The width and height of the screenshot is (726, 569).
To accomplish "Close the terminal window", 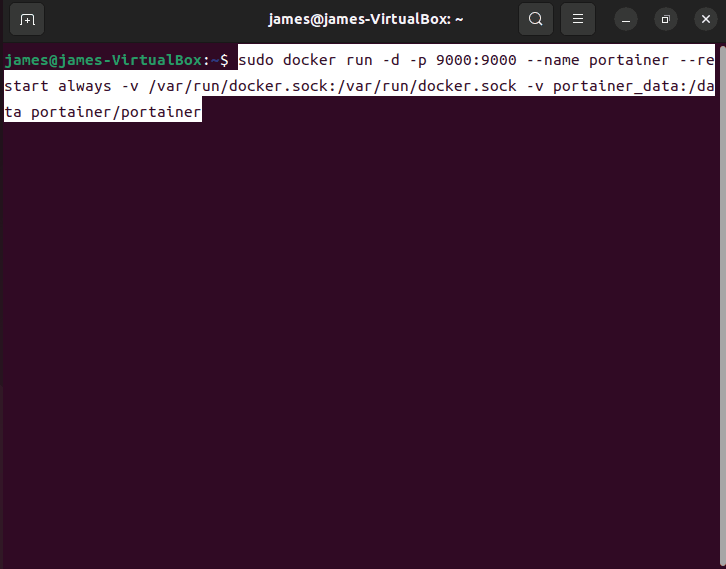I will pos(706,19).
